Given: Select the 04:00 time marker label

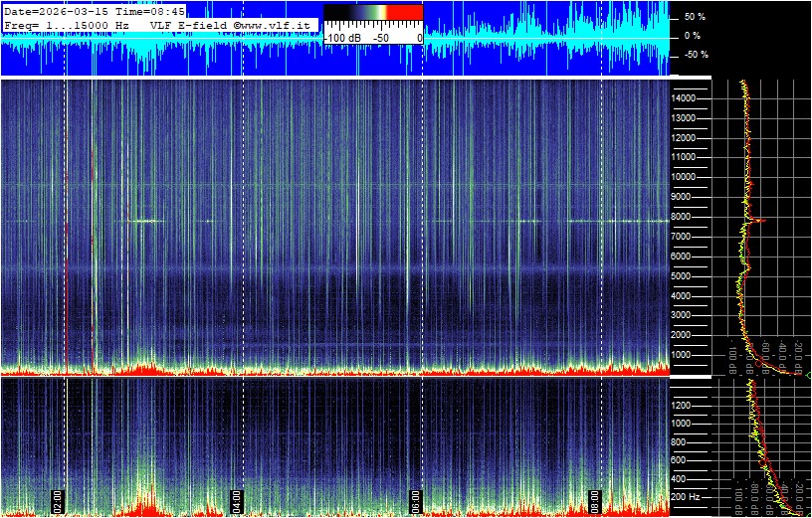Looking at the screenshot, I should 237,499.
